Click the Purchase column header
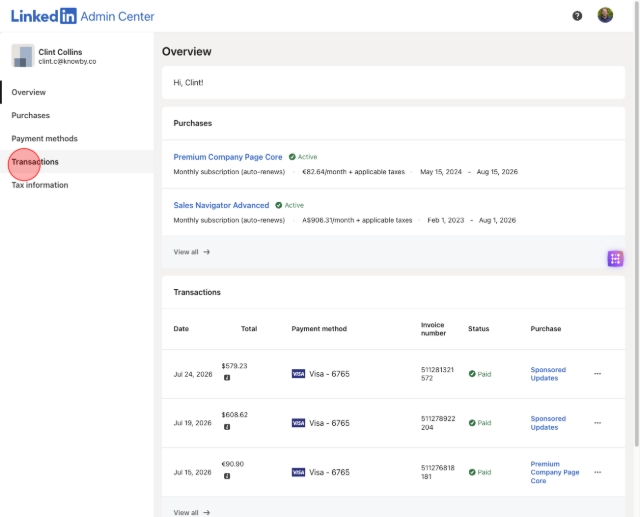Screen dimensions: 640x517 tap(546, 329)
